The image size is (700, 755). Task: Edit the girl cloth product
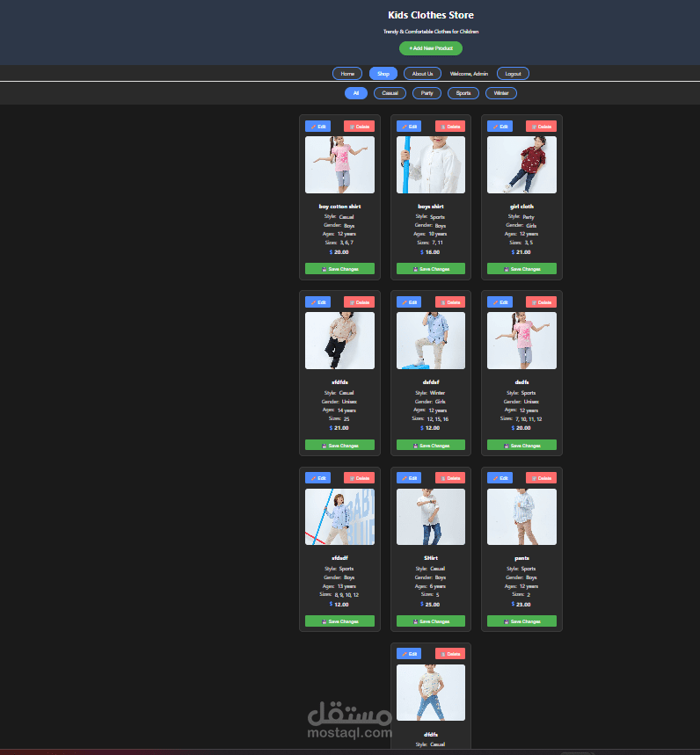[500, 127]
